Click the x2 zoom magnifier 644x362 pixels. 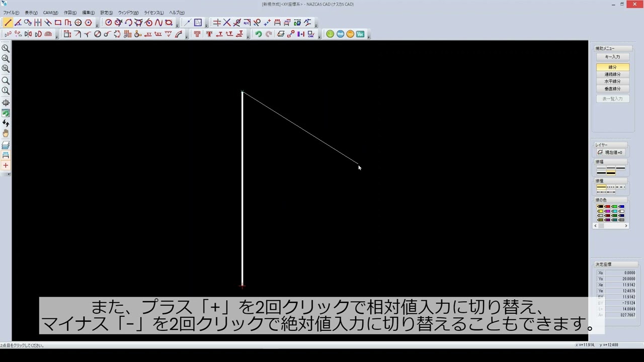(6, 58)
